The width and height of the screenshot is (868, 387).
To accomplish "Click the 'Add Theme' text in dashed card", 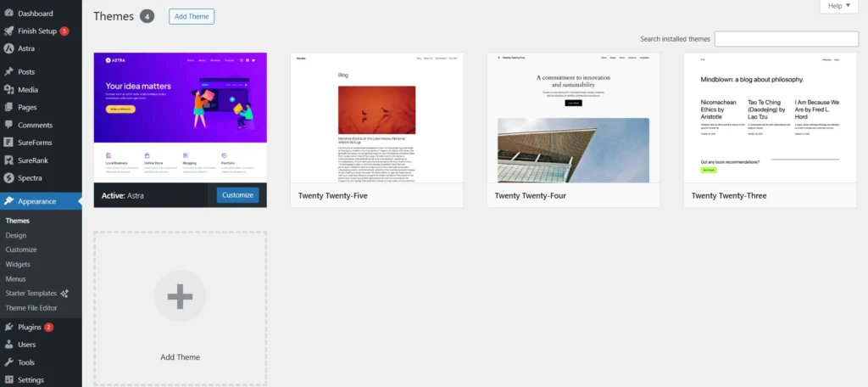I will 180,357.
